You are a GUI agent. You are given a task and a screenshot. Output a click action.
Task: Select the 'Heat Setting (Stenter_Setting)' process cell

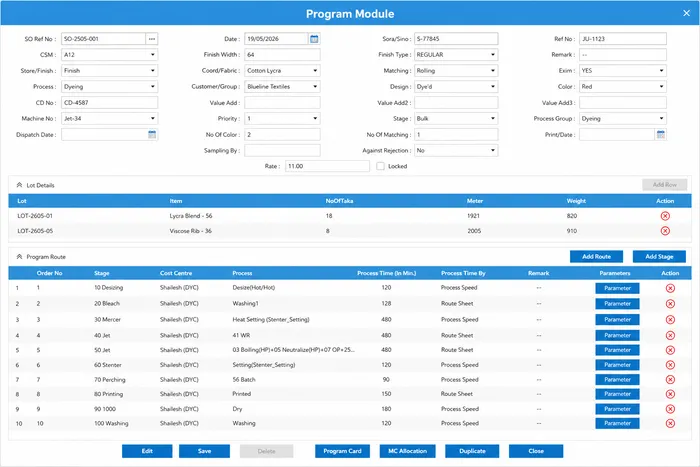pyautogui.click(x=271, y=320)
